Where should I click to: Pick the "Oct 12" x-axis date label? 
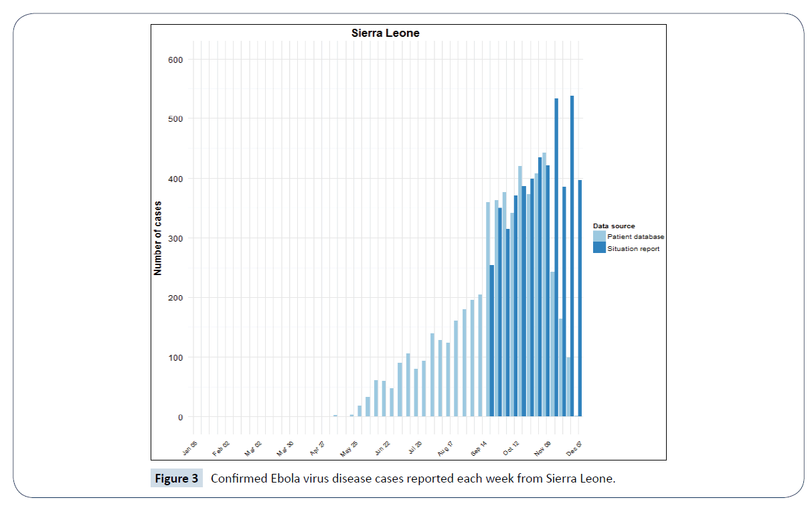[511, 447]
